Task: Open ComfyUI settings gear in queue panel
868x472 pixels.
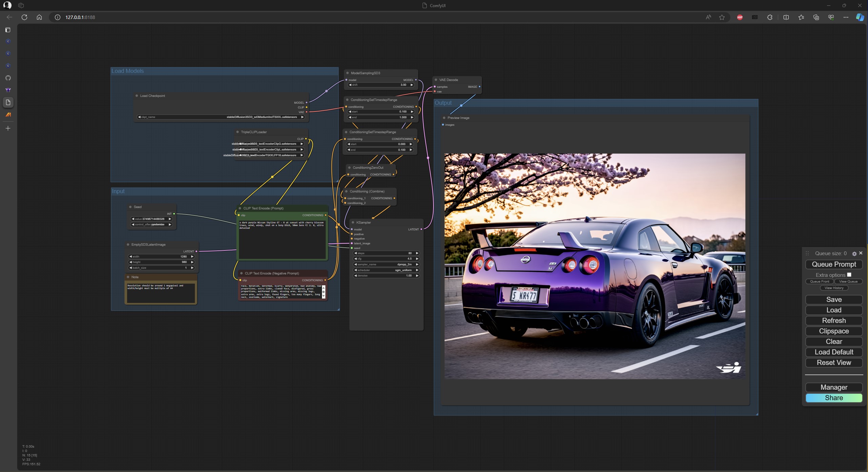Action: click(854, 253)
